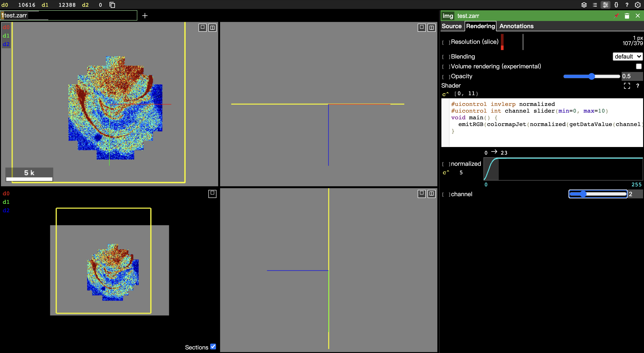The height and width of the screenshot is (353, 644).
Task: Add a new layer with the plus button
Action: point(145,15)
